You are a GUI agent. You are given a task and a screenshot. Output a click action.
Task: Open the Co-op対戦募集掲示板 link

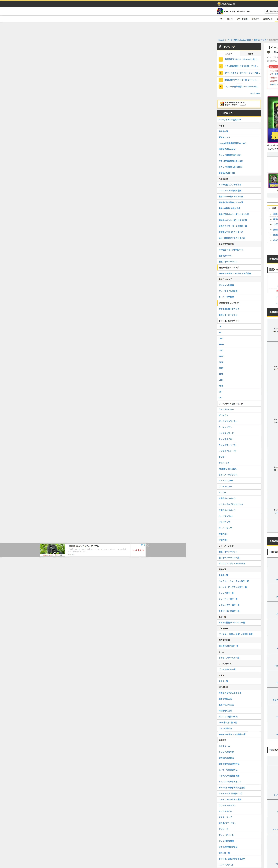(232, 143)
